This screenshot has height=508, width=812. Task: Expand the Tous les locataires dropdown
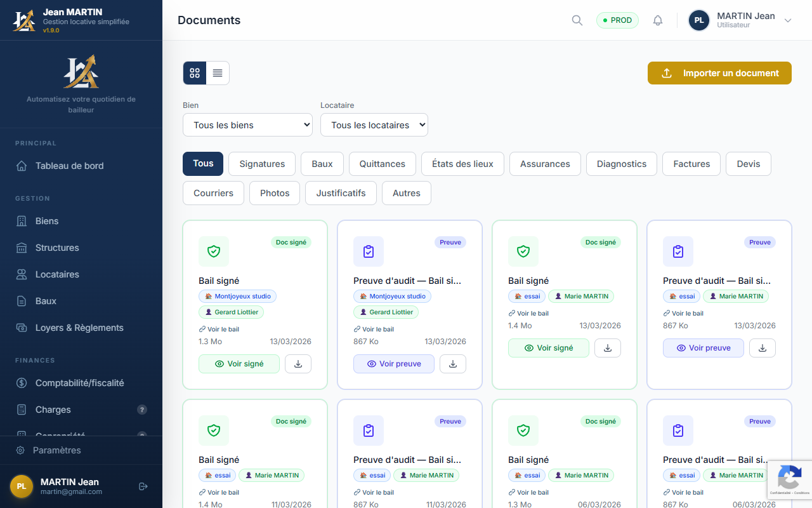[374, 125]
